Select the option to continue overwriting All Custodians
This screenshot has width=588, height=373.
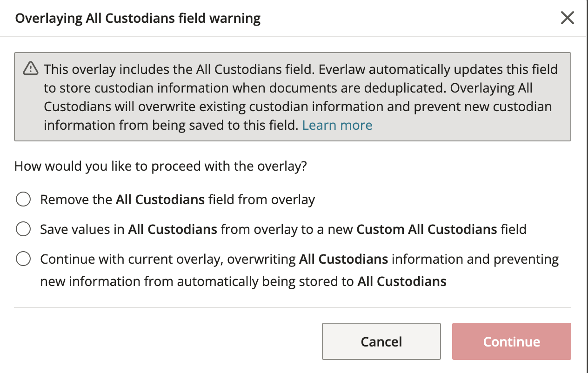click(x=23, y=259)
